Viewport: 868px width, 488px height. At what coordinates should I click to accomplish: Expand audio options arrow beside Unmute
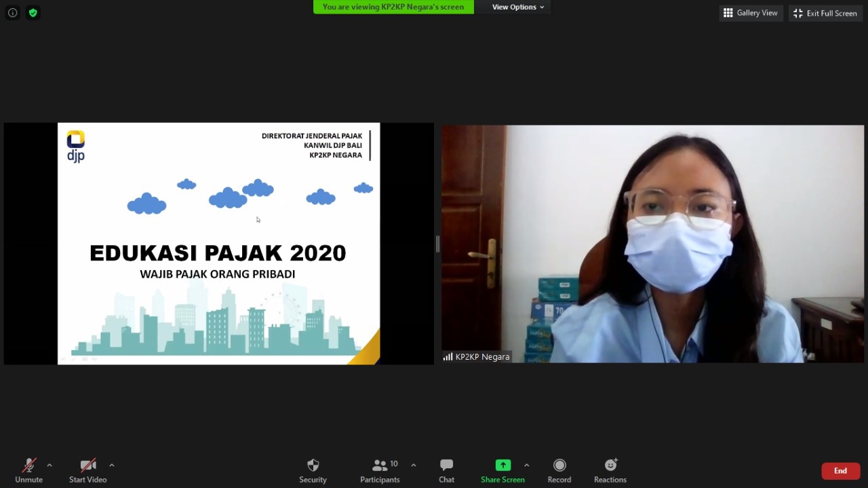coord(49,466)
